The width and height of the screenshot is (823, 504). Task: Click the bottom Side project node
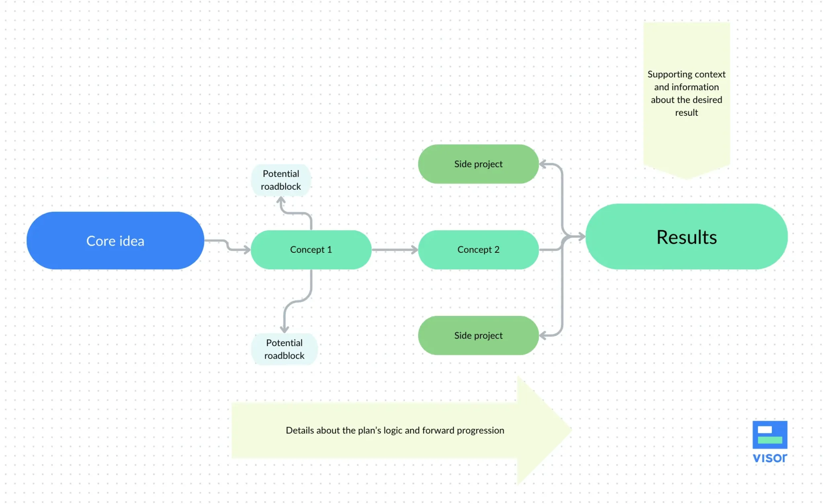479,335
